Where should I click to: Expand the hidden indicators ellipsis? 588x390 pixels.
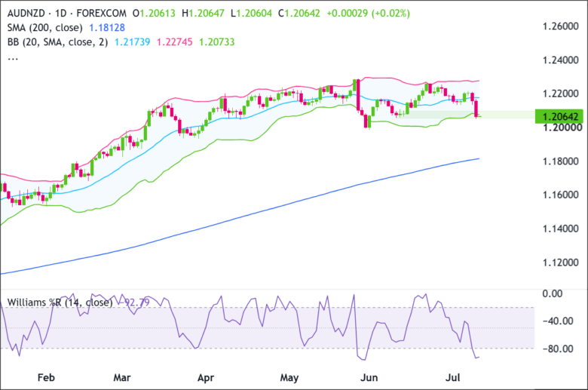[x=13, y=58]
